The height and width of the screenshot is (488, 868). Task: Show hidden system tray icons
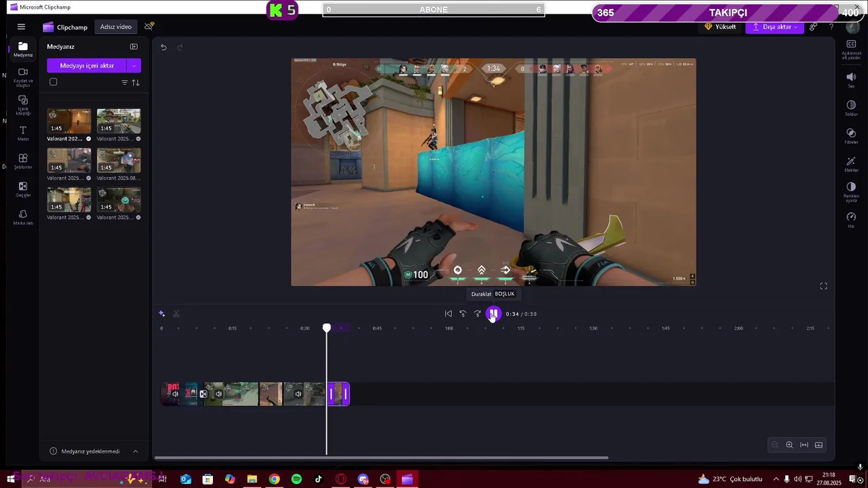(x=776, y=479)
